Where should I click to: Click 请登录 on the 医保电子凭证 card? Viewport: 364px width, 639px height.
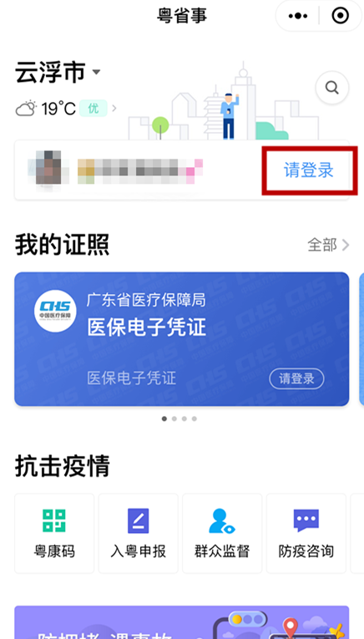click(296, 378)
